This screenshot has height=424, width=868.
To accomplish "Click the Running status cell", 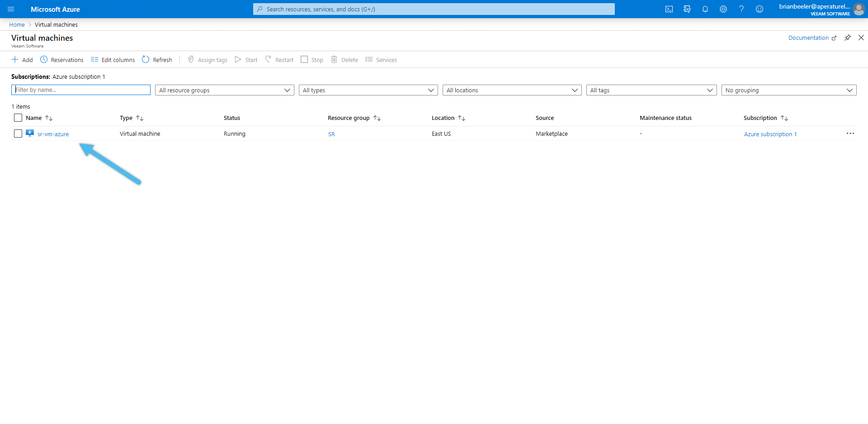I will [x=235, y=133].
